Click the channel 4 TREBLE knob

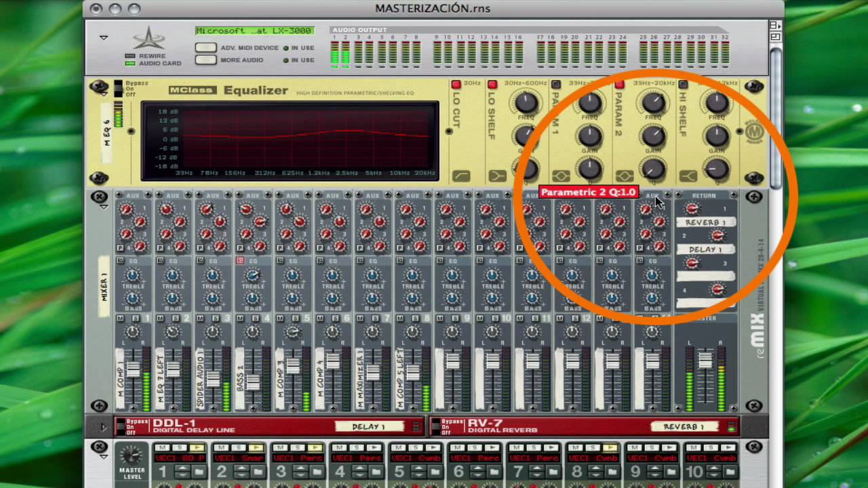point(253,275)
